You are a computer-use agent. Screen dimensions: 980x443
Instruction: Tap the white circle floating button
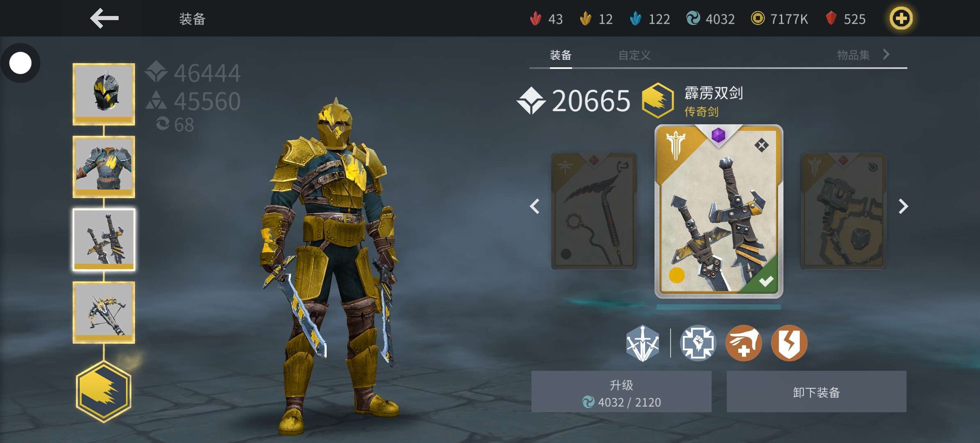(x=20, y=63)
